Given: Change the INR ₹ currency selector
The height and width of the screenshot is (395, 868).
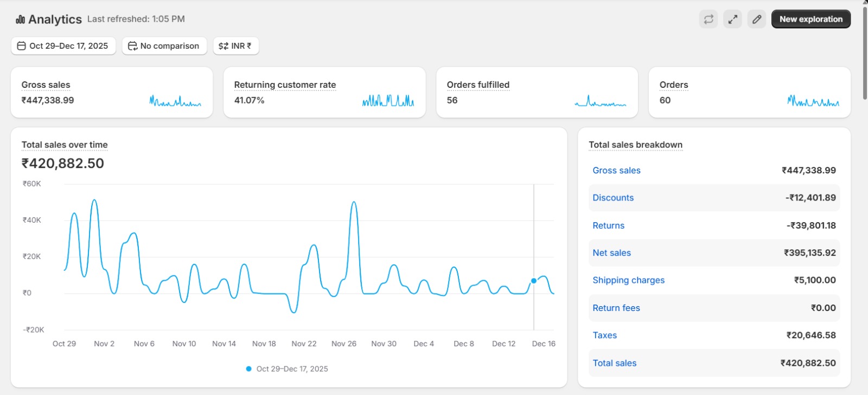Looking at the screenshot, I should (x=235, y=46).
